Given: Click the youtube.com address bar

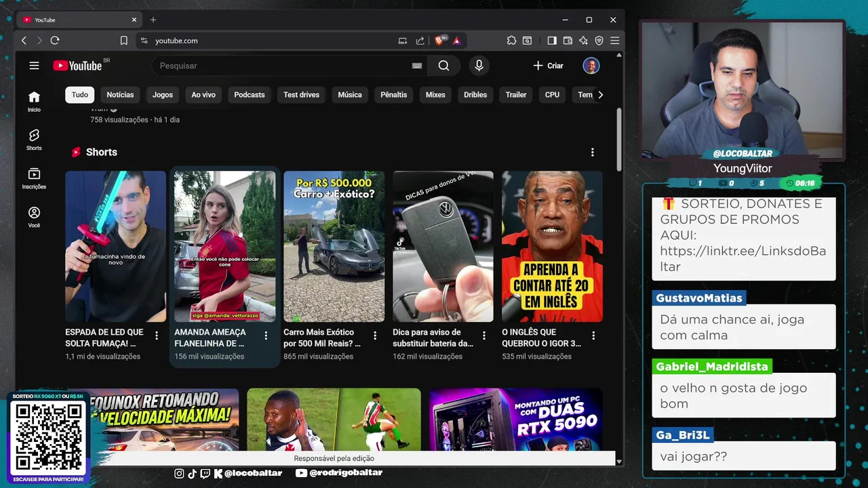Looking at the screenshot, I should click(x=271, y=41).
